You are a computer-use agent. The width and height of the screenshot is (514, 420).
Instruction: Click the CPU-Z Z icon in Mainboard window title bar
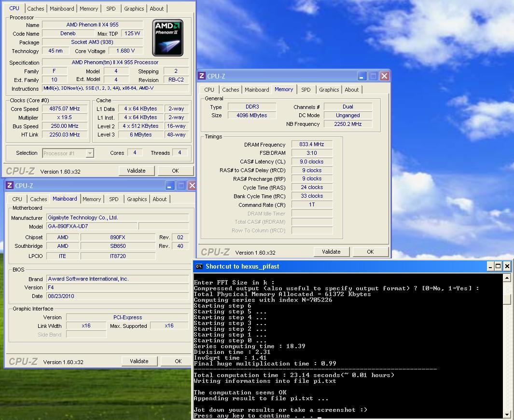[x=10, y=186]
